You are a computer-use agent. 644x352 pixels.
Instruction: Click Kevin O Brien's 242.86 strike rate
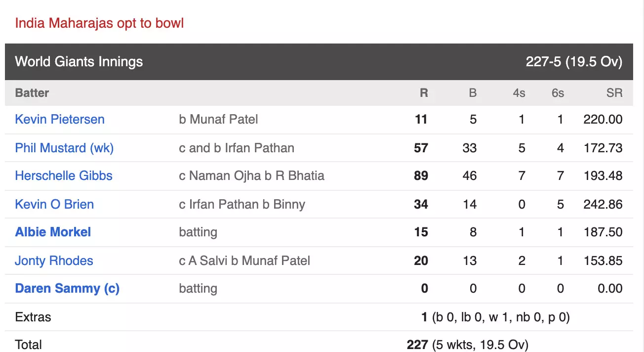pos(603,204)
